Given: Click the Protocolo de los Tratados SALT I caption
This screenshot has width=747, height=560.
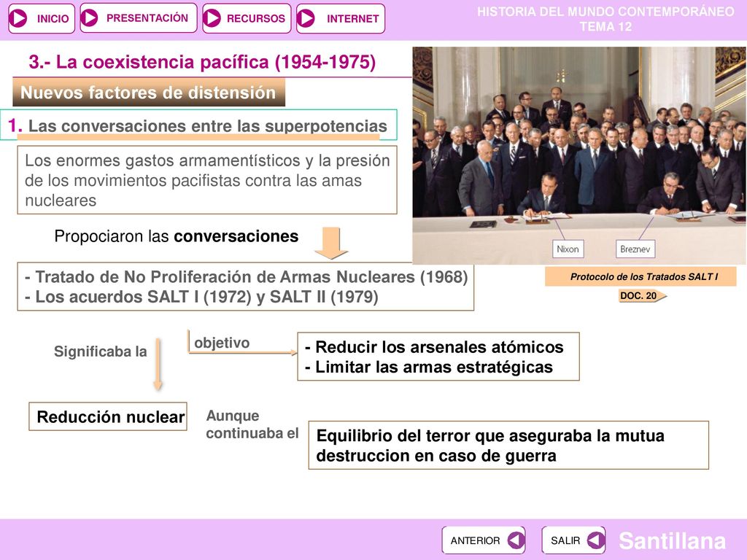Looking at the screenshot, I should pyautogui.click(x=640, y=276).
